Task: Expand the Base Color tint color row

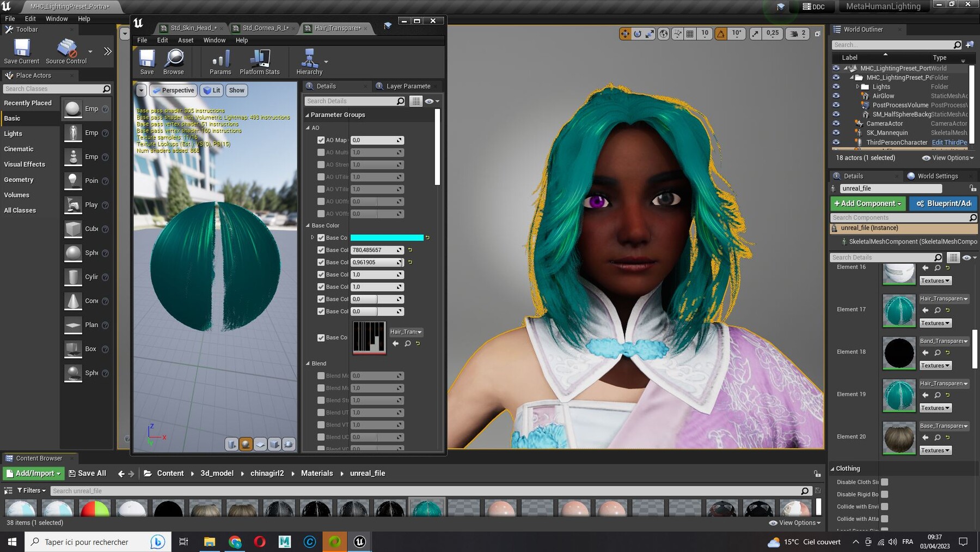Action: click(x=313, y=238)
